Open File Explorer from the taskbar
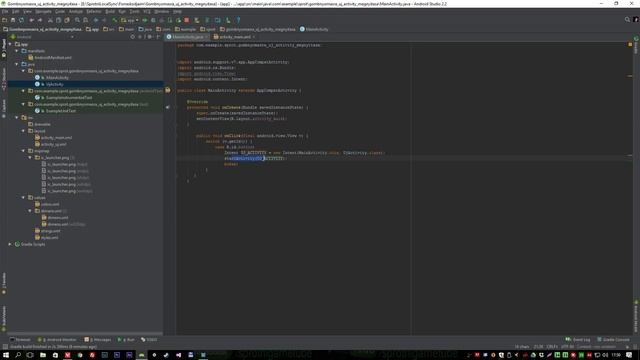 (43, 355)
